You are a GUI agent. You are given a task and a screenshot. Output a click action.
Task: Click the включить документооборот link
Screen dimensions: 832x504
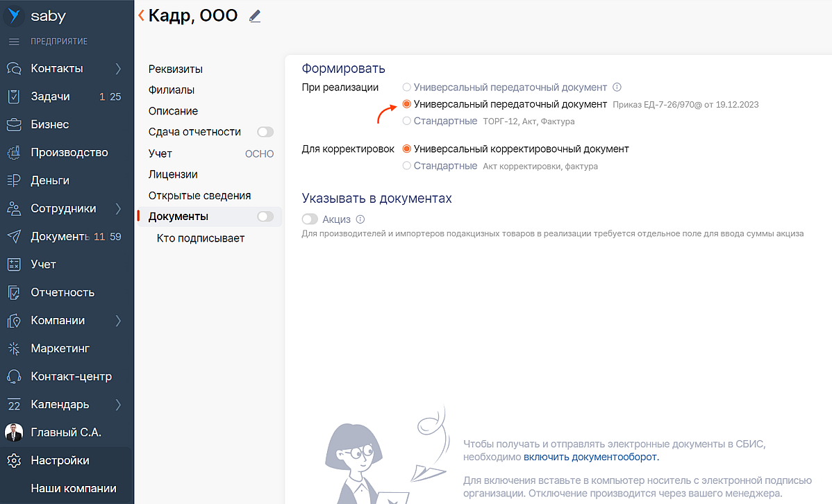click(x=590, y=457)
